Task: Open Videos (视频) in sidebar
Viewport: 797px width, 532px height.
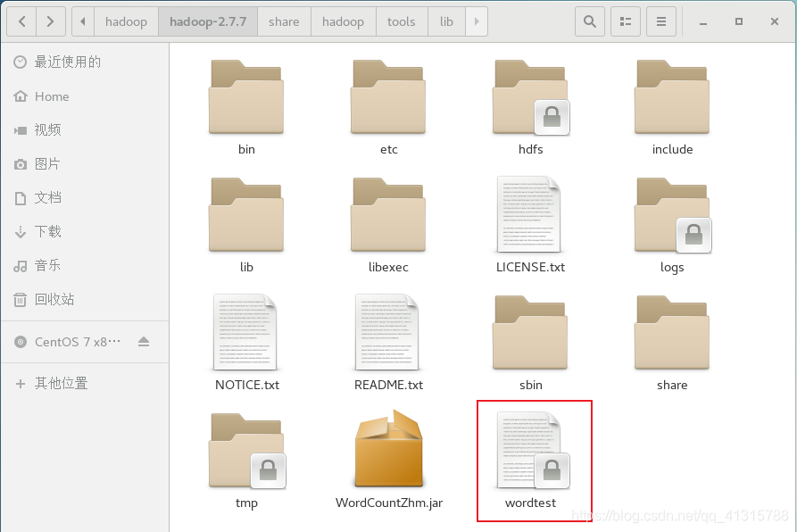Action: 85,130
